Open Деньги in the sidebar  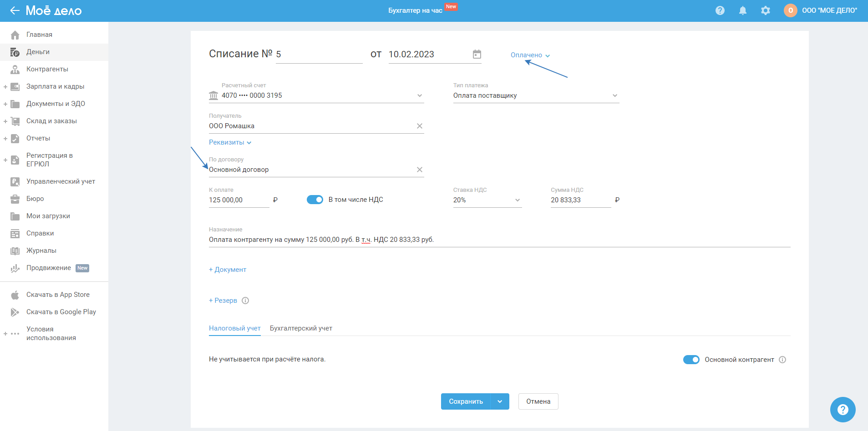tap(54, 52)
